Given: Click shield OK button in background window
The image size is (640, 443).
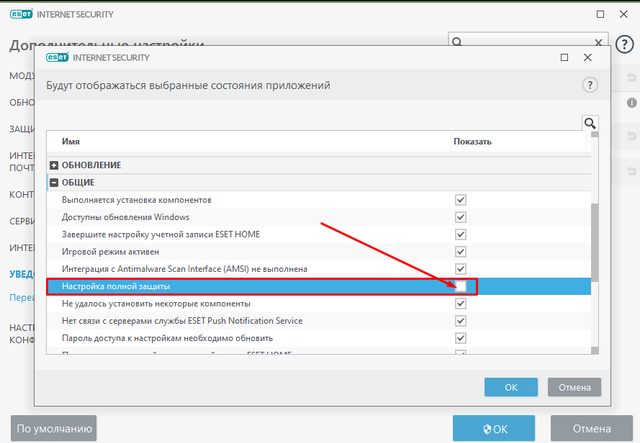Looking at the screenshot, I should coord(494,429).
